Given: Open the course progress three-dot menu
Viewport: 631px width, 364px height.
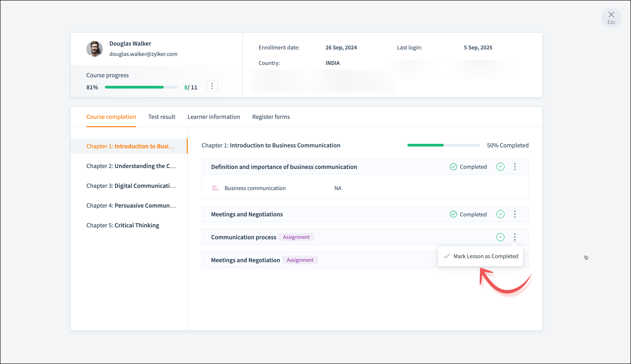Looking at the screenshot, I should (212, 86).
